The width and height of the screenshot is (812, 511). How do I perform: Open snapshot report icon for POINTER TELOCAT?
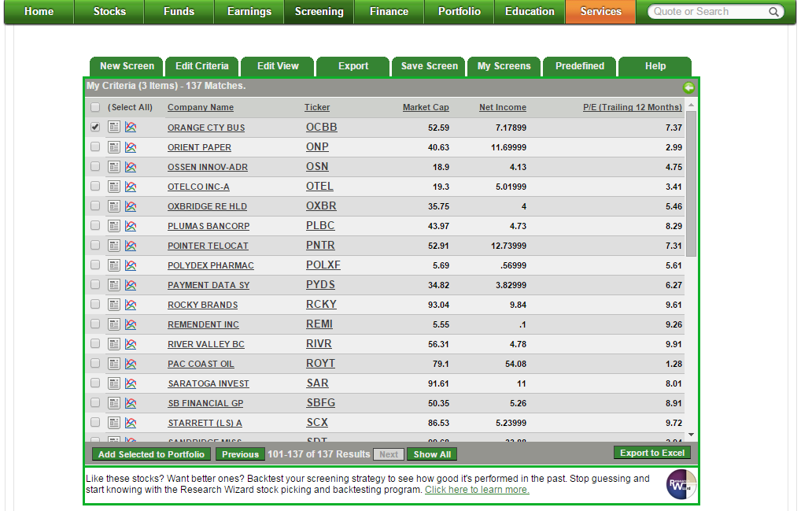tap(114, 245)
